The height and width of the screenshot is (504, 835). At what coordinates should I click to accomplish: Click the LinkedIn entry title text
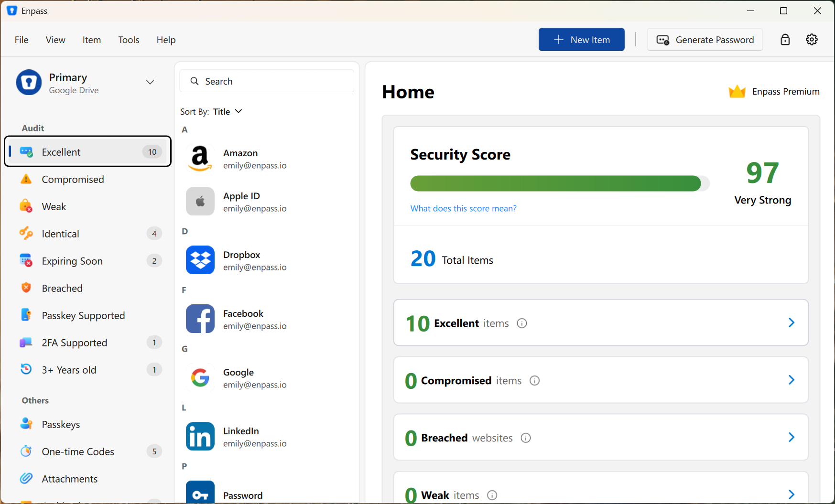tap(241, 431)
